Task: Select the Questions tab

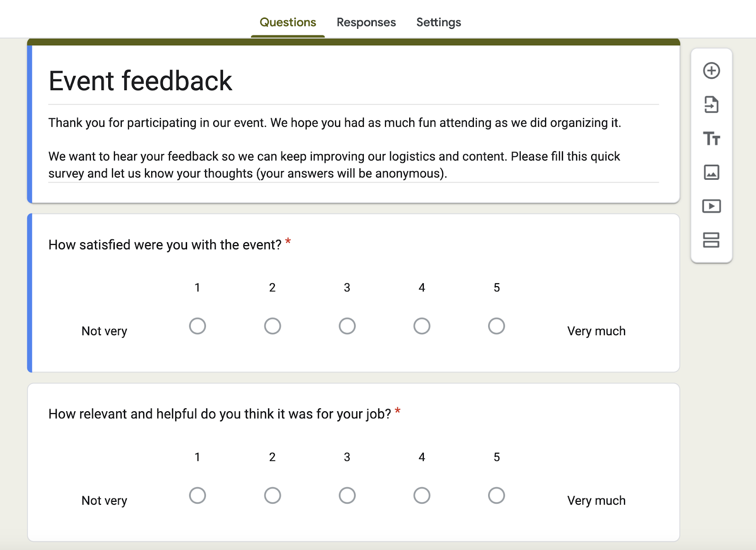Action: pyautogui.click(x=288, y=22)
